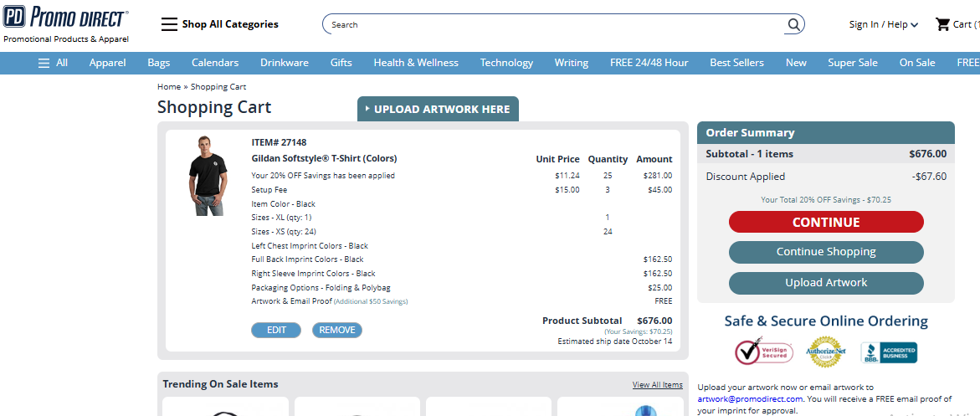This screenshot has width=980, height=416.
Task: Open the Health & Wellness category
Action: tap(416, 63)
